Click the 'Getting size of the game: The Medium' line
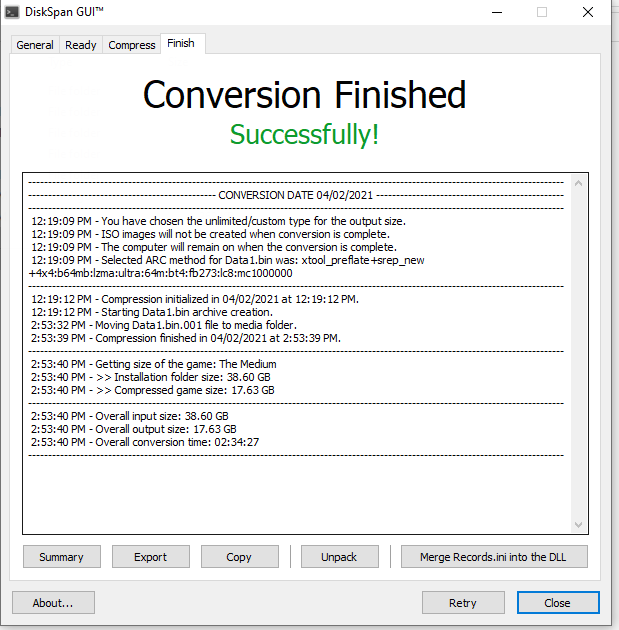The height and width of the screenshot is (630, 619). click(x=153, y=364)
